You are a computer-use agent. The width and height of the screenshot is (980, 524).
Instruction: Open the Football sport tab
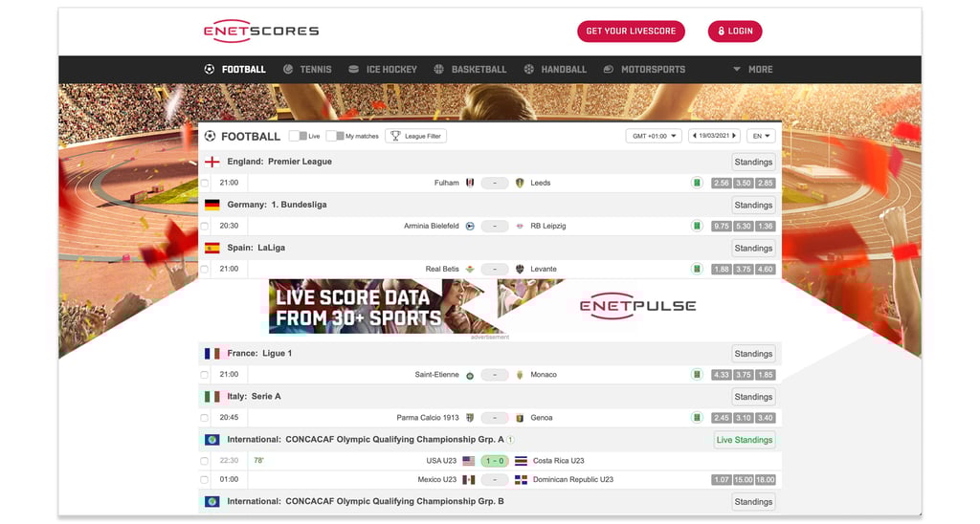235,70
